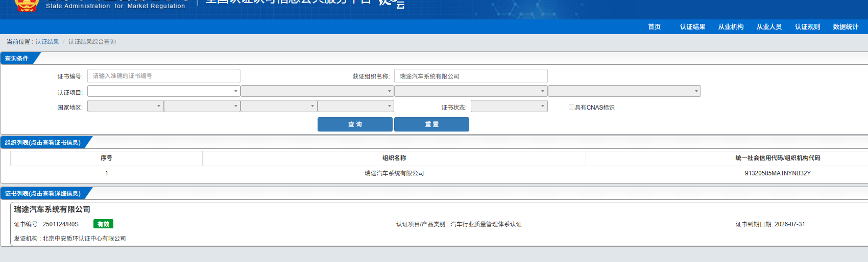Click the 组织列表 section header tab
868x262 pixels.
(x=43, y=143)
